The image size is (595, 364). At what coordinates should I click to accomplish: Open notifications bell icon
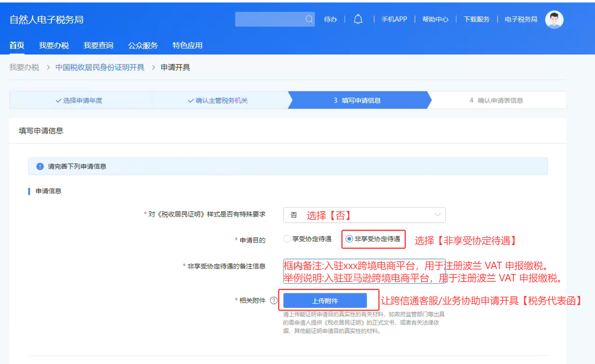(358, 19)
